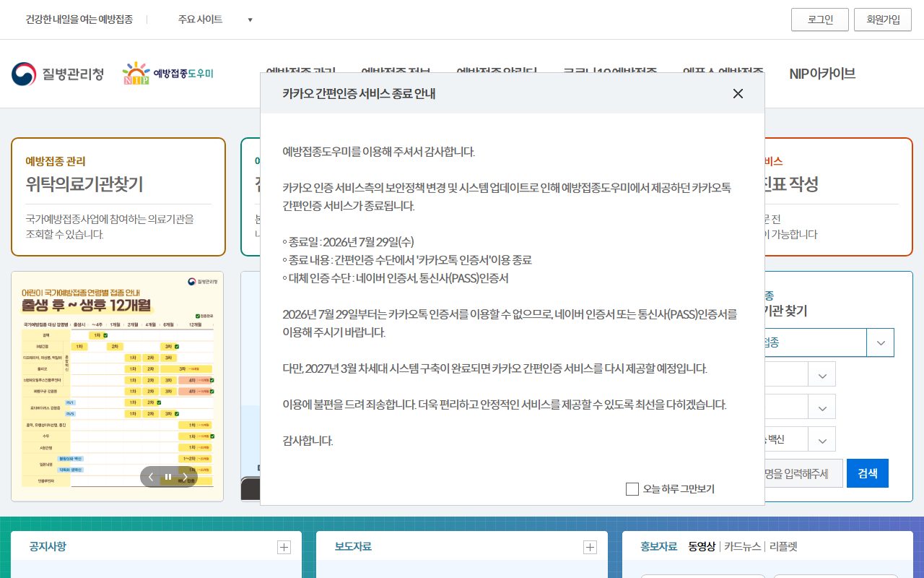This screenshot has width=924, height=578.
Task: Select the 동영상 tab
Action: 702,547
